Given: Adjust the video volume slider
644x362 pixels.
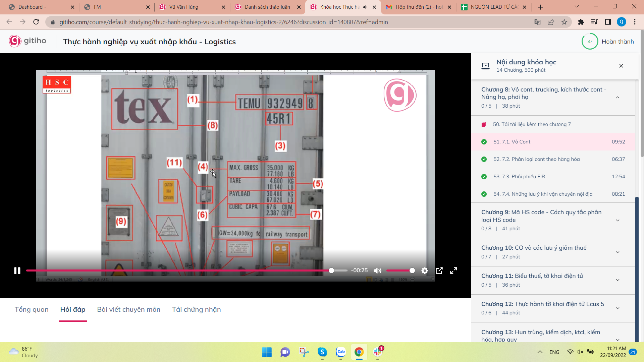Looking at the screenshot, I should point(400,270).
